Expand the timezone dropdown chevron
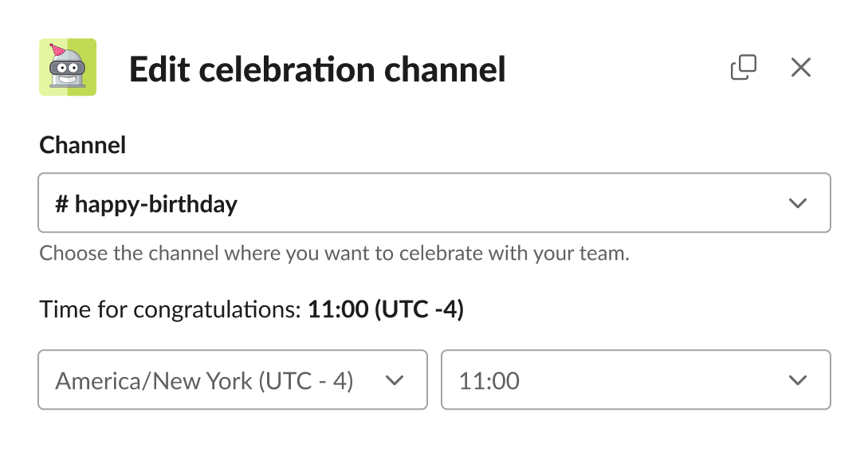 click(x=395, y=380)
